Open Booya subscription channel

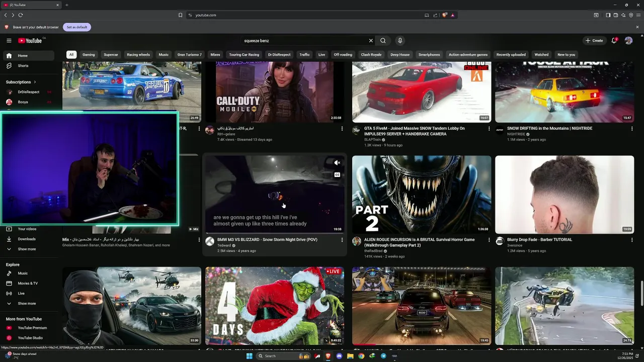point(28,102)
